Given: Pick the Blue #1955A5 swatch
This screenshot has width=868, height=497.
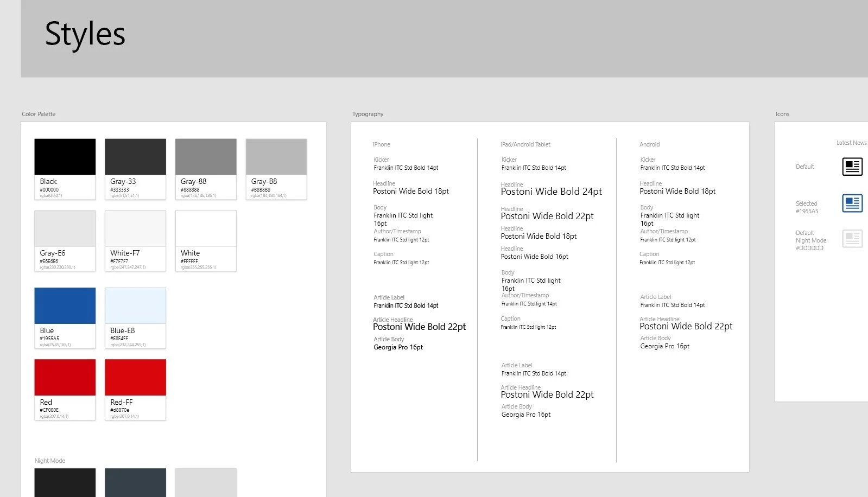Looking at the screenshot, I should (65, 318).
